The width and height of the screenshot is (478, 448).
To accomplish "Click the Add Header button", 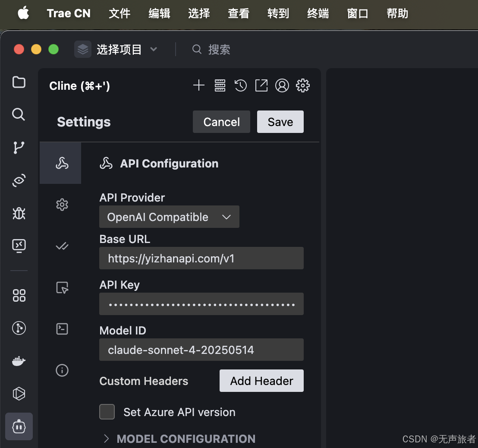I will coord(261,381).
